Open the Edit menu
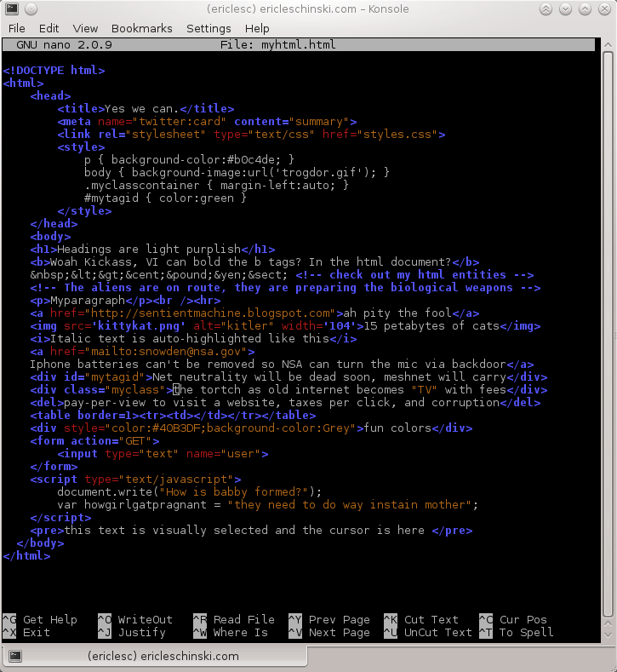 pos(49,28)
